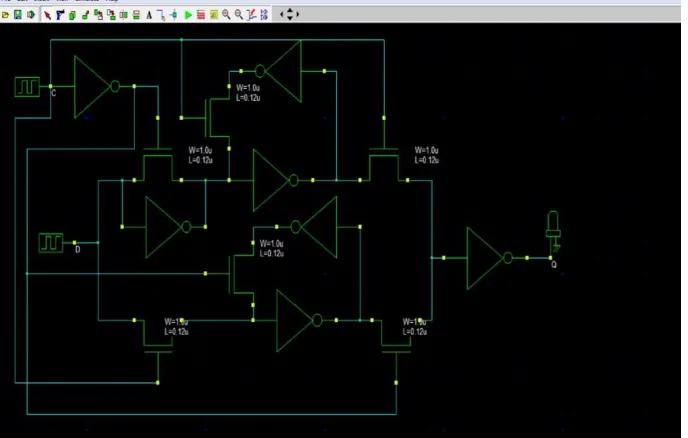Click the red and blue extract icon
The height and width of the screenshot is (438, 688).
251,16
